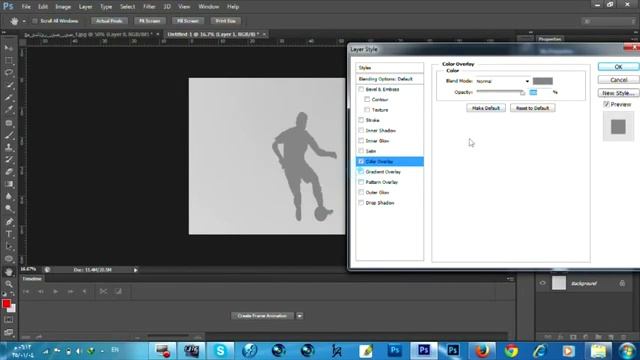Enable the Satin checkbox
This screenshot has height=360, width=640.
[x=361, y=151]
